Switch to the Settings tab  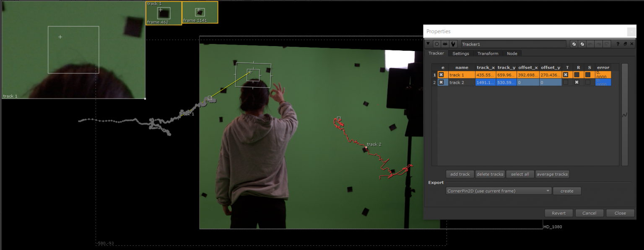[461, 54]
